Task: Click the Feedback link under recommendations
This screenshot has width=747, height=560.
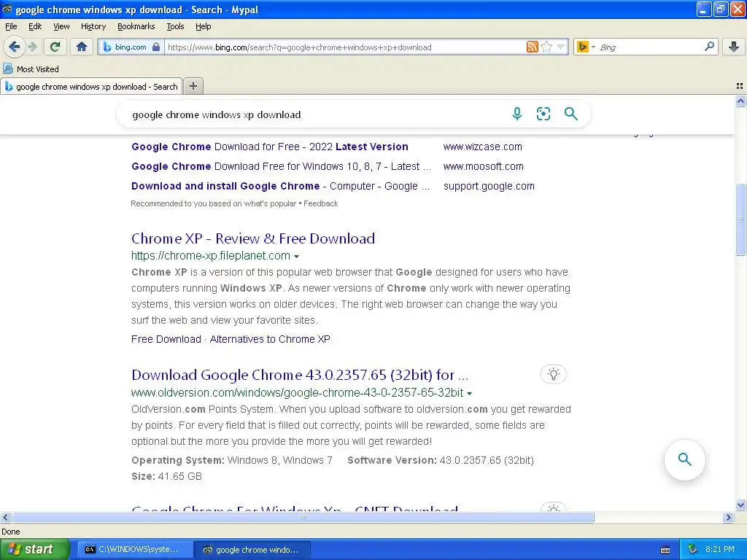Action: point(321,203)
